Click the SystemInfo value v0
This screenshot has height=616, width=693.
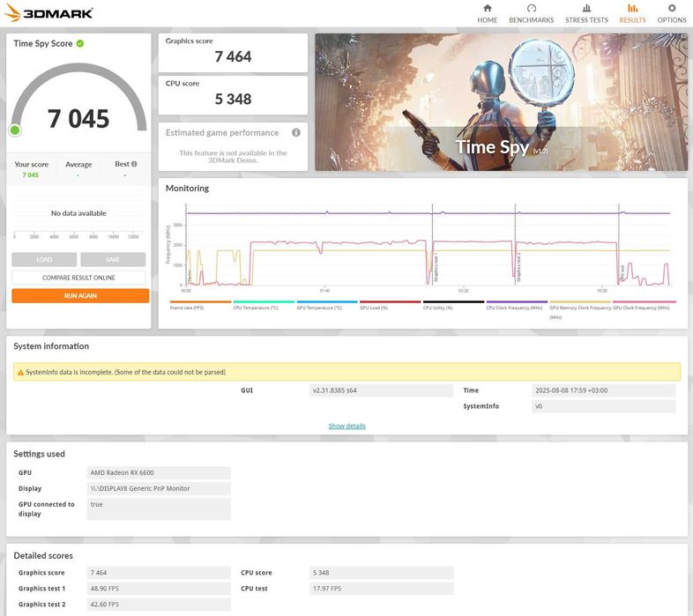pos(604,406)
